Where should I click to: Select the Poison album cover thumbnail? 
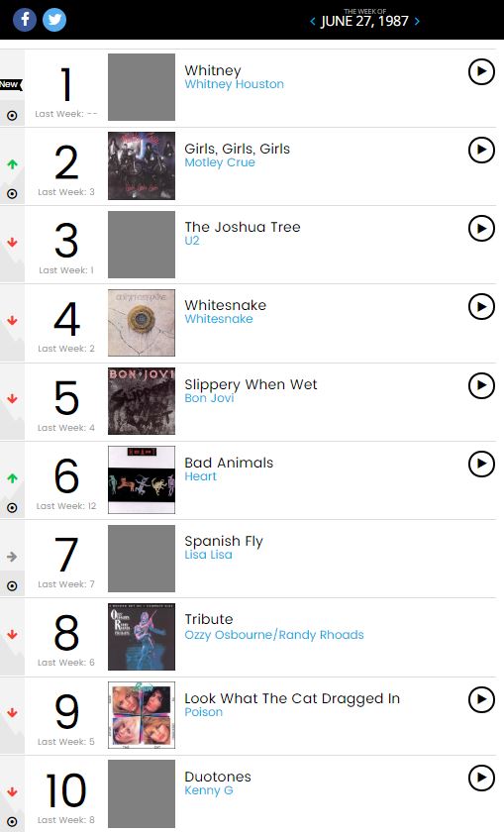142,715
